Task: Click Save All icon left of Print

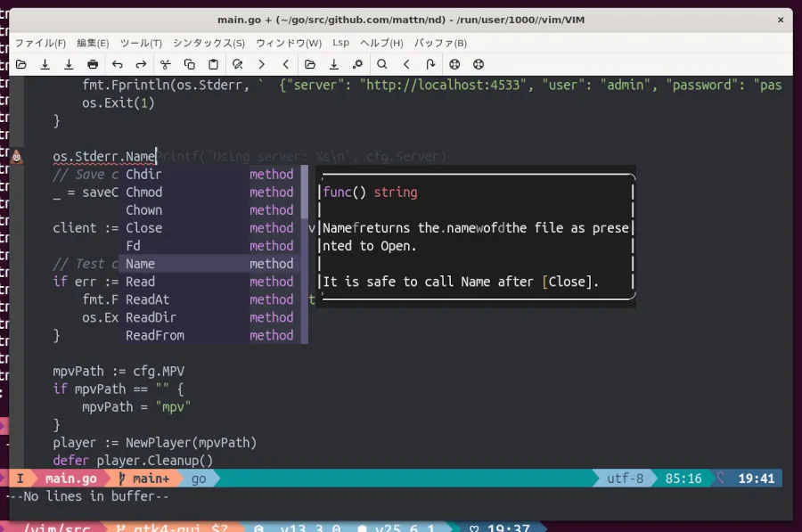Action: coord(69,64)
